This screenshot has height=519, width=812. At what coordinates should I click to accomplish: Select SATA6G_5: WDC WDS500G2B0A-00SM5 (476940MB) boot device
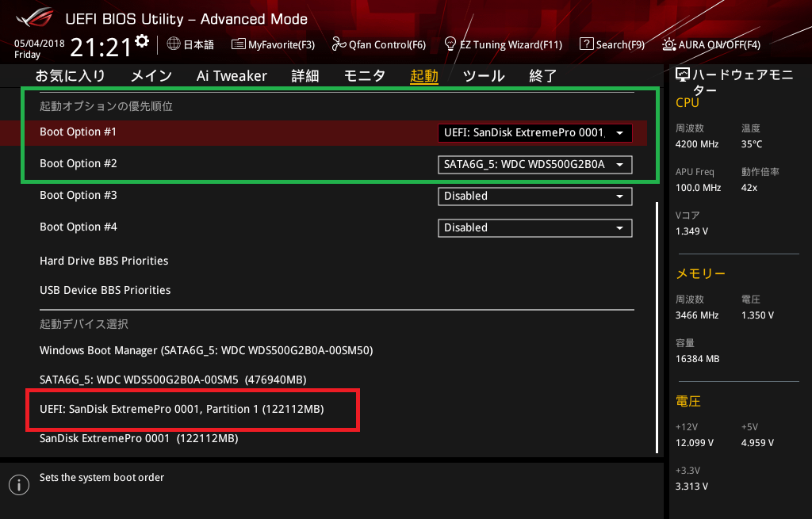(x=173, y=380)
